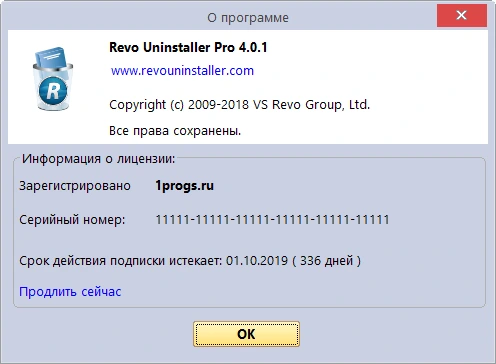Click the Все права сохранены text
This screenshot has width=496, height=364.
point(175,131)
